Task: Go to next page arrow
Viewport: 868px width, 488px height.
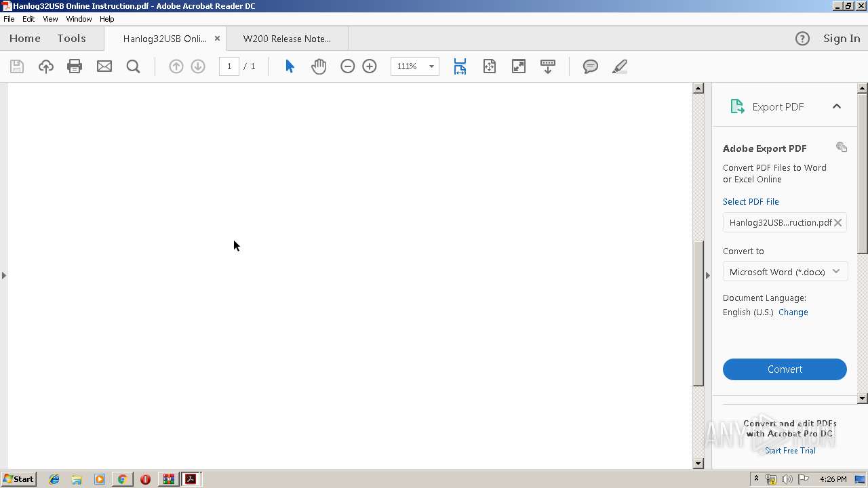Action: pos(198,66)
